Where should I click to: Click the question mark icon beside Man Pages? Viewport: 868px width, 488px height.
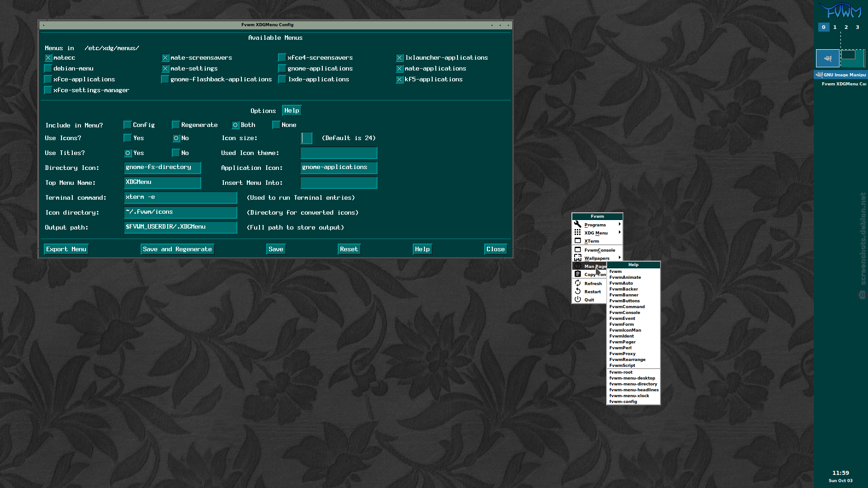[x=578, y=266]
